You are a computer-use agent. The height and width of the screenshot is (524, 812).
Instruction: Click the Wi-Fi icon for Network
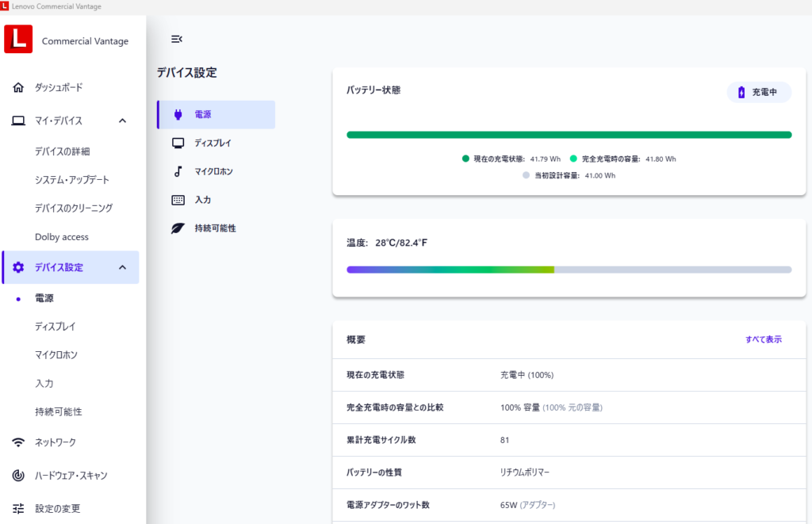pos(18,442)
